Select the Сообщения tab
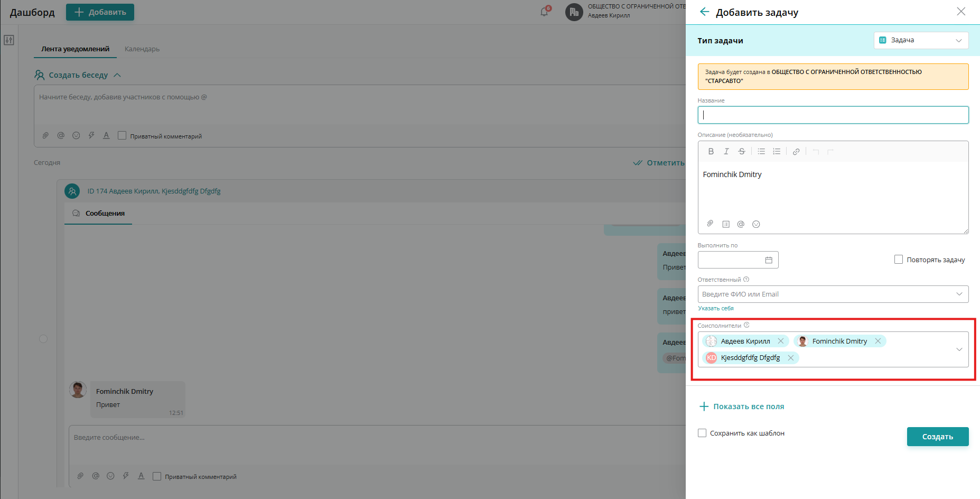 click(x=105, y=214)
